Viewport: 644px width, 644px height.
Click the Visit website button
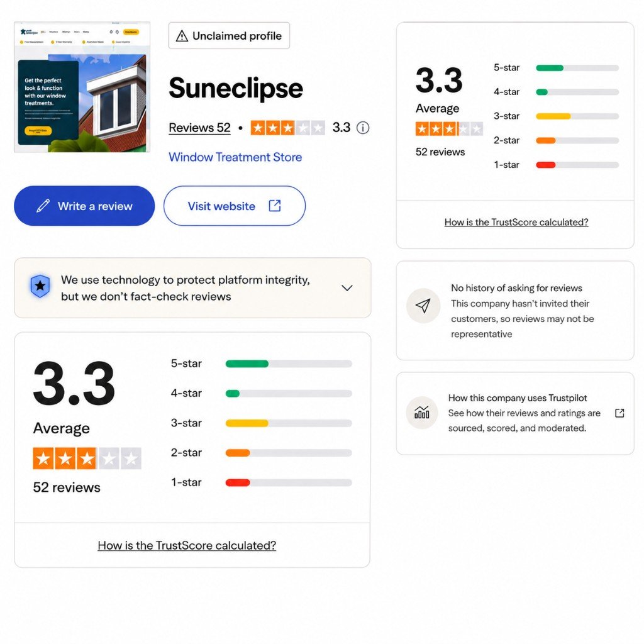point(235,206)
